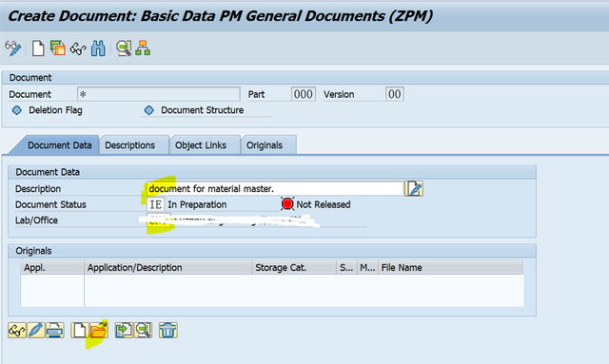Click the monitor with magnifier toolbar icon
Viewport: 609px width, 364px height.
tap(124, 48)
